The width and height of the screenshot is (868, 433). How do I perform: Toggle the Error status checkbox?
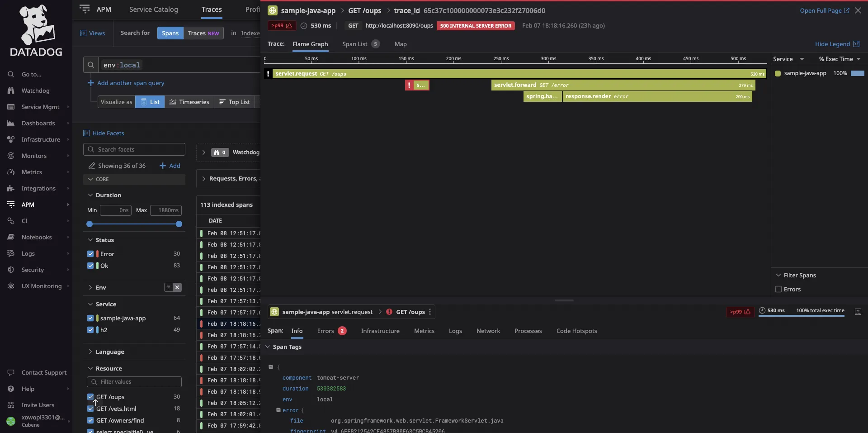pyautogui.click(x=90, y=254)
